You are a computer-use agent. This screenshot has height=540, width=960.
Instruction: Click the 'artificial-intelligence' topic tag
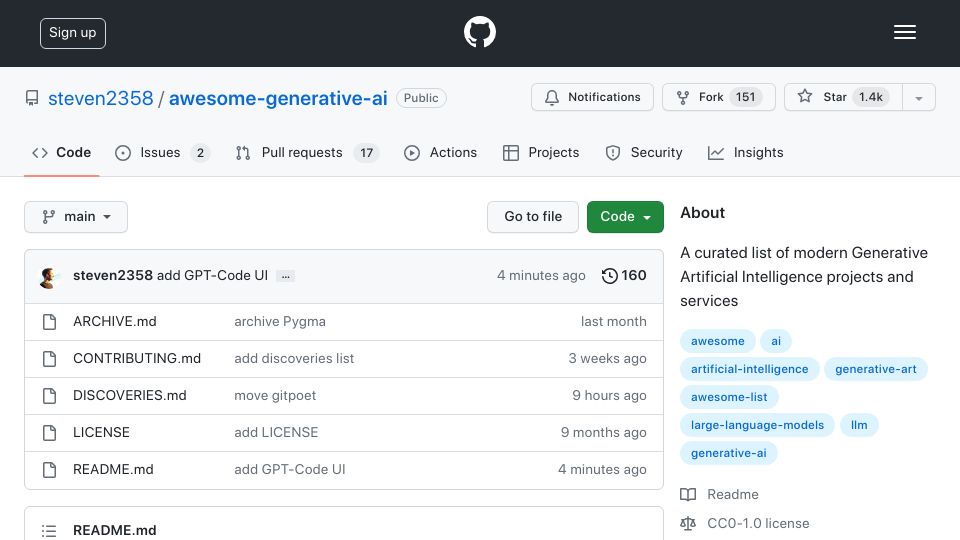(x=749, y=369)
